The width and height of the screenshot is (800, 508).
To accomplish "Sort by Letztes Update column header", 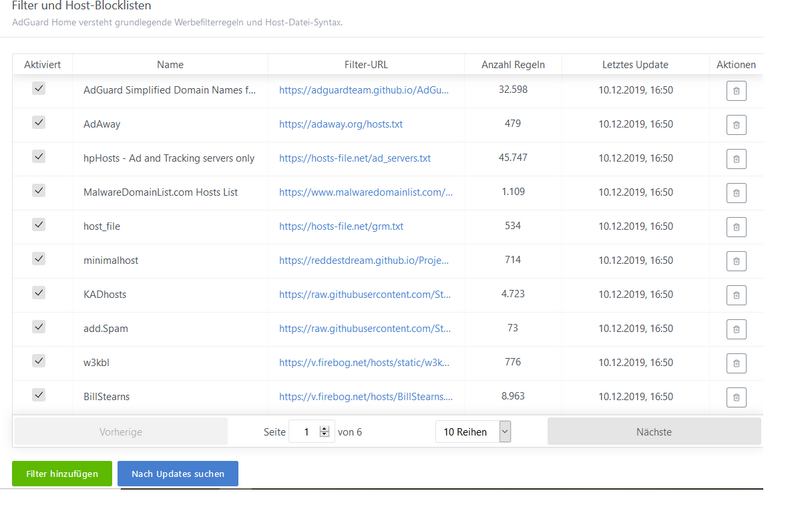I will 635,65.
